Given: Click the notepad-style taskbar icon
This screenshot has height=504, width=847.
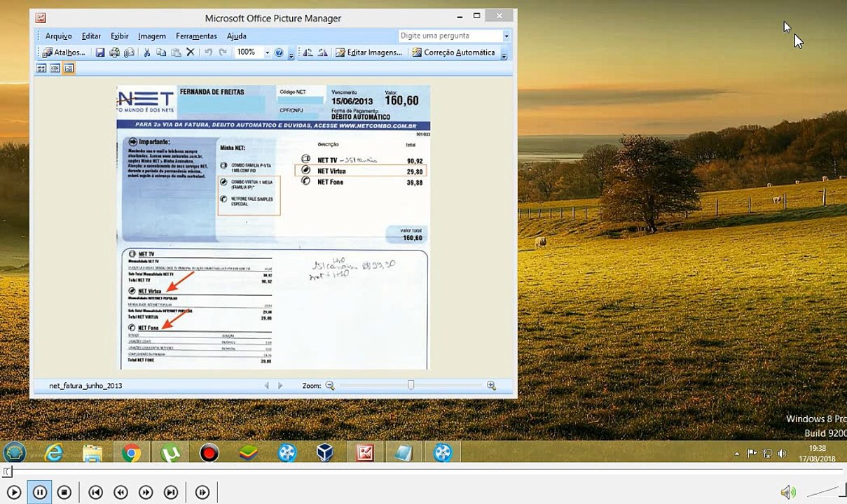Looking at the screenshot, I should [x=404, y=454].
